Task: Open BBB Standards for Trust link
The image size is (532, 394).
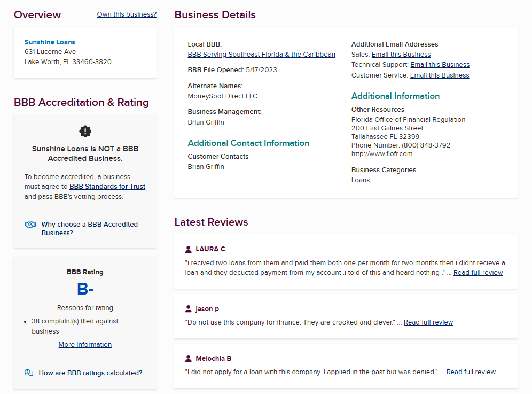Action: tap(107, 187)
